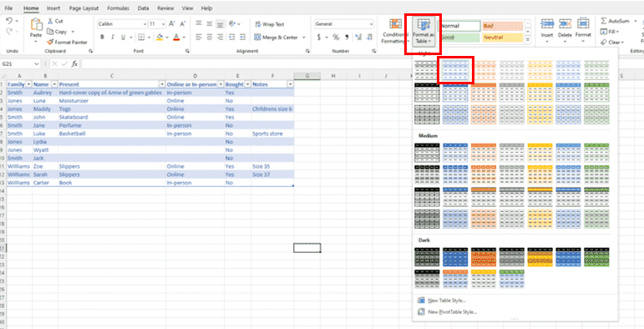
Task: Click the AutoSum sigma icon
Action: pyautogui.click(x=603, y=21)
